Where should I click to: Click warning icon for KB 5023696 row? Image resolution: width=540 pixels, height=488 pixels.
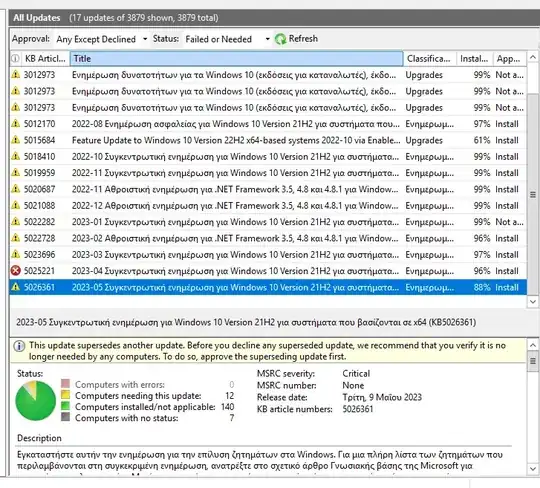[15, 255]
